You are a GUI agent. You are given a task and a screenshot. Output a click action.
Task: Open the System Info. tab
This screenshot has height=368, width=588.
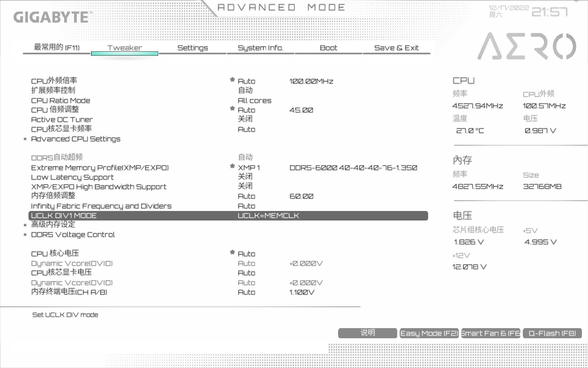(x=260, y=48)
